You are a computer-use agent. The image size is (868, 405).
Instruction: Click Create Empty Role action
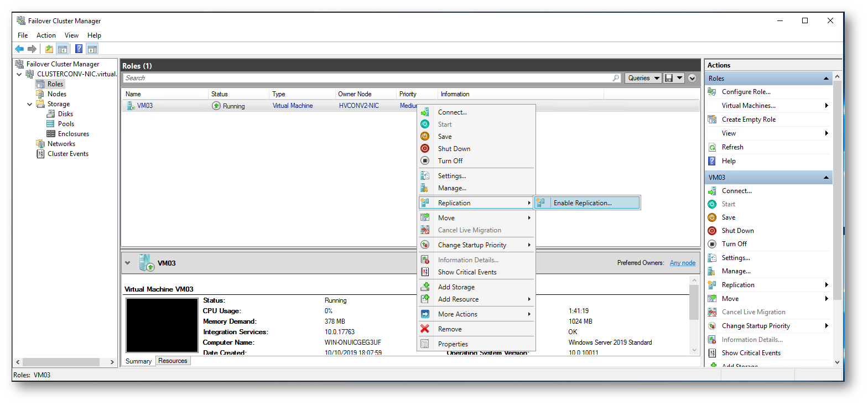[749, 120]
